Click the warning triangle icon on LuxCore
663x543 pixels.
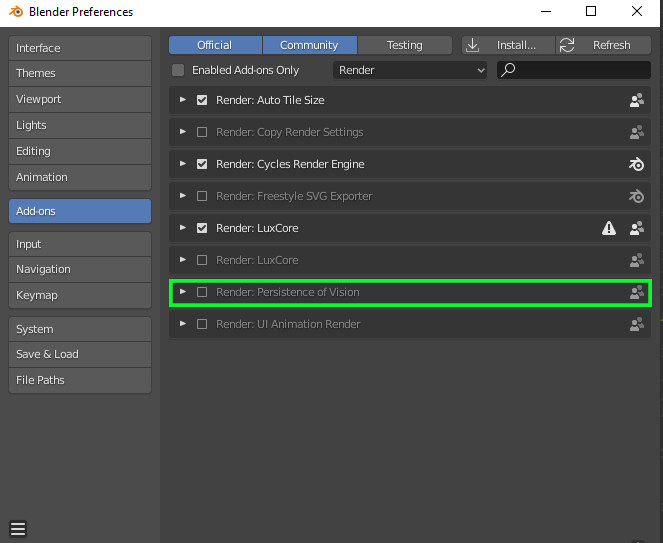click(x=609, y=228)
